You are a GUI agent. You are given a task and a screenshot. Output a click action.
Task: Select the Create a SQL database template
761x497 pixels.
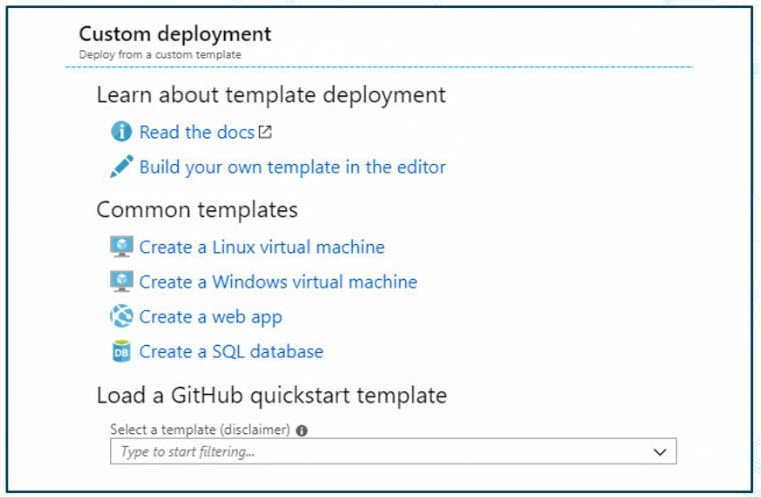point(231,352)
